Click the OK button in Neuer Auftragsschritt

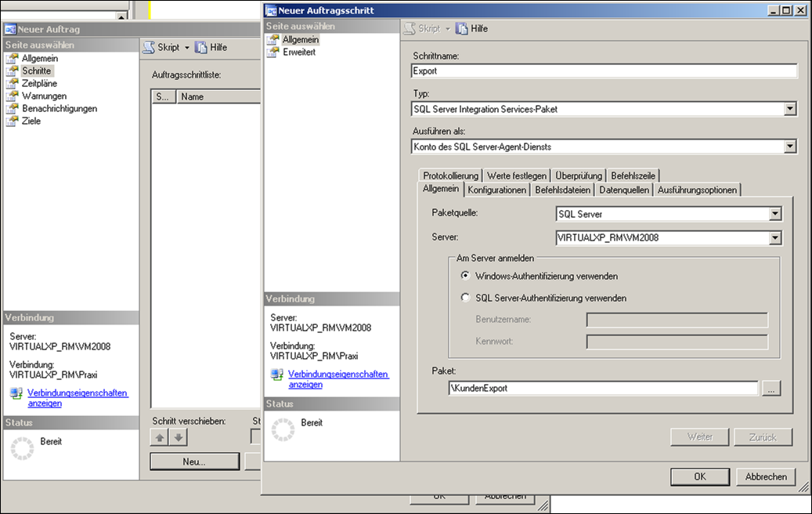[699, 476]
